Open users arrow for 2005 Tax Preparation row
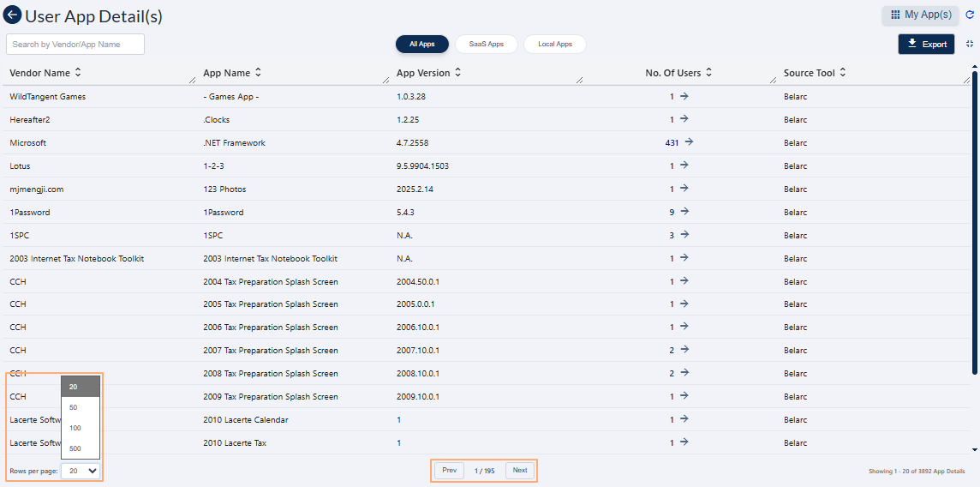The image size is (980, 487). pos(684,304)
